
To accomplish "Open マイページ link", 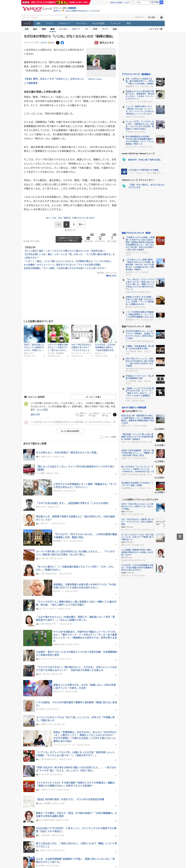I will click(x=139, y=17).
